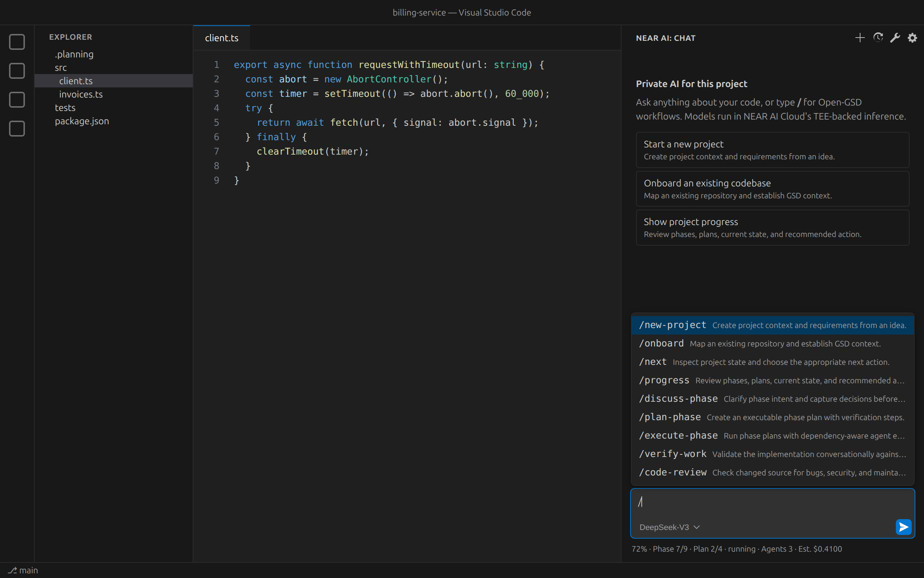
Task: Click clearTimeout(timer) on line 7
Action: [310, 151]
